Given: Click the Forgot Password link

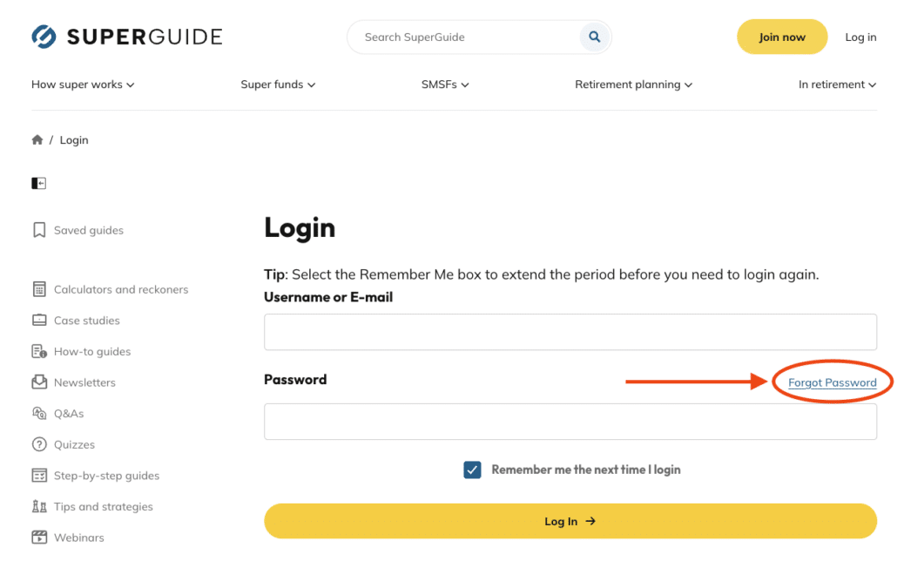Looking at the screenshot, I should pyautogui.click(x=832, y=382).
